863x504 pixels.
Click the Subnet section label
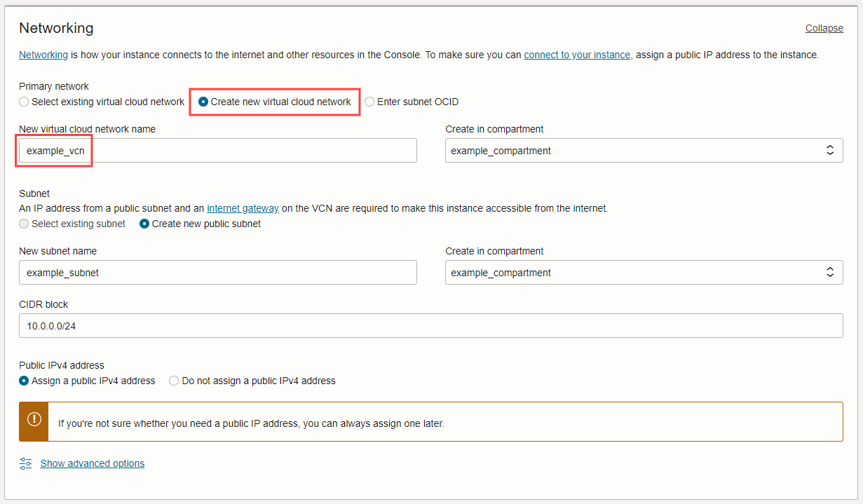[x=34, y=193]
